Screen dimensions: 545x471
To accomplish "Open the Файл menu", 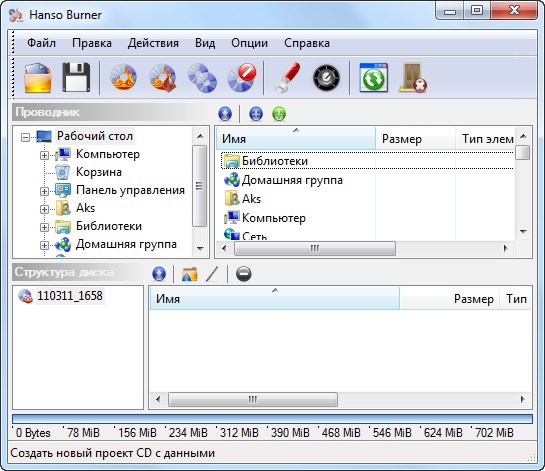I will [41, 43].
